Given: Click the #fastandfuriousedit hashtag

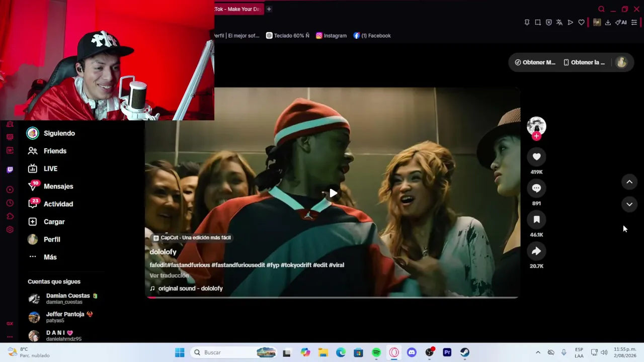Looking at the screenshot, I should tap(238, 265).
